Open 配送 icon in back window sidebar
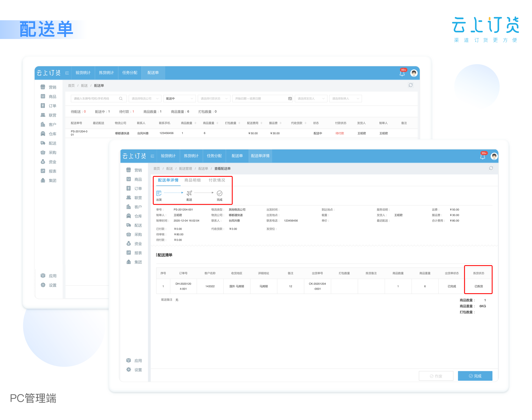532x420 pixels. pyautogui.click(x=43, y=143)
